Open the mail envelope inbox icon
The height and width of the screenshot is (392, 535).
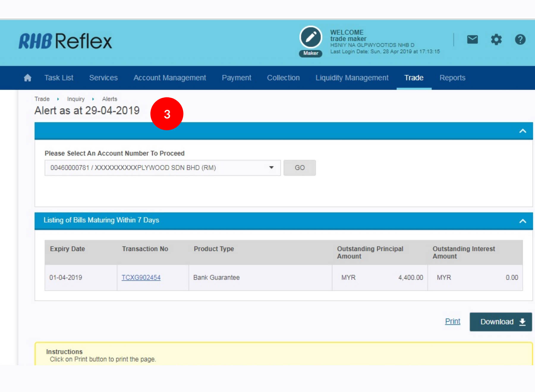[472, 39]
